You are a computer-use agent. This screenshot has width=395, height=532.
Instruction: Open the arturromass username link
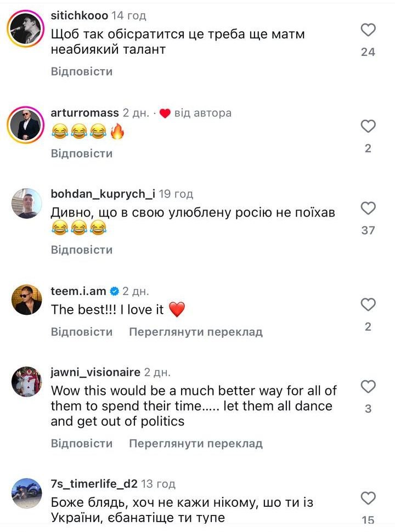click(84, 113)
